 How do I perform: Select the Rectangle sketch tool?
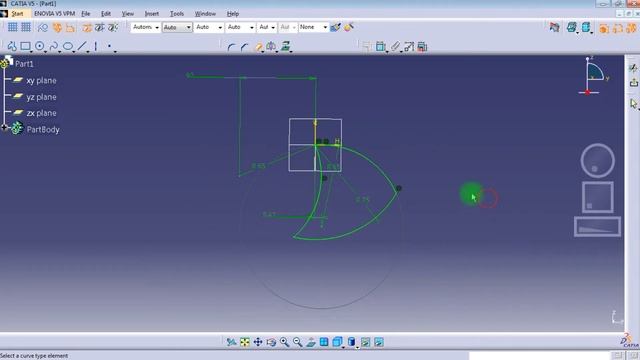[x=25, y=47]
